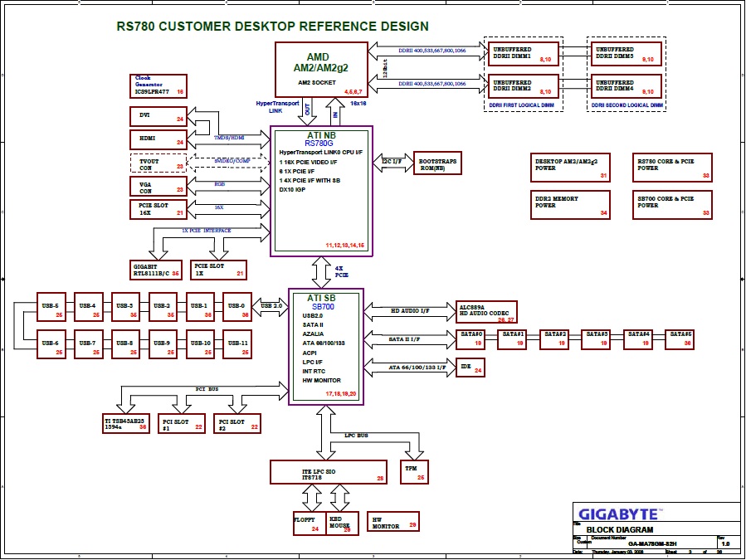
Task: Select the HW MONITOR block
Action: click(393, 522)
